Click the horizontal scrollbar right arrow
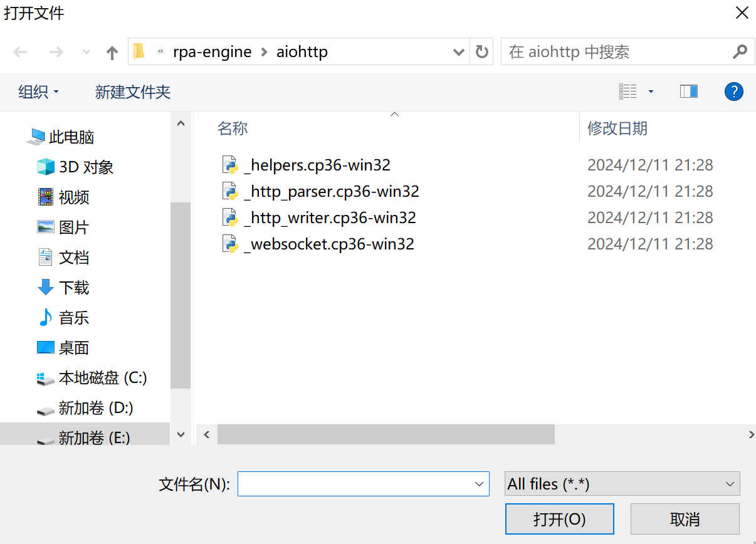 tap(751, 434)
